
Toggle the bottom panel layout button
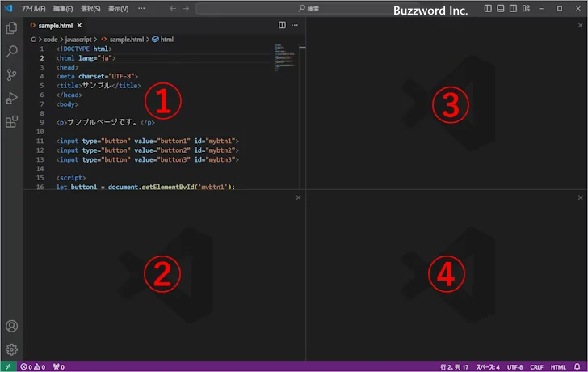(x=501, y=8)
